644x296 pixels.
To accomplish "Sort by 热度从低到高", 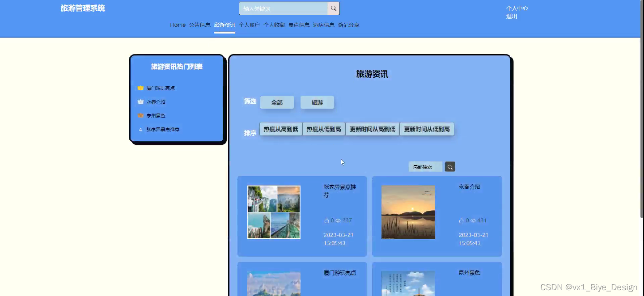I will tap(324, 129).
